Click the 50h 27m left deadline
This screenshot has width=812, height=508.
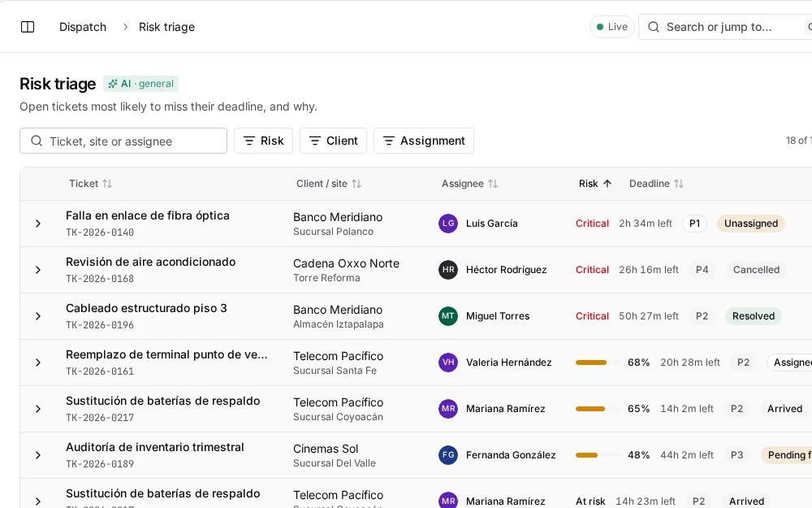[648, 316]
